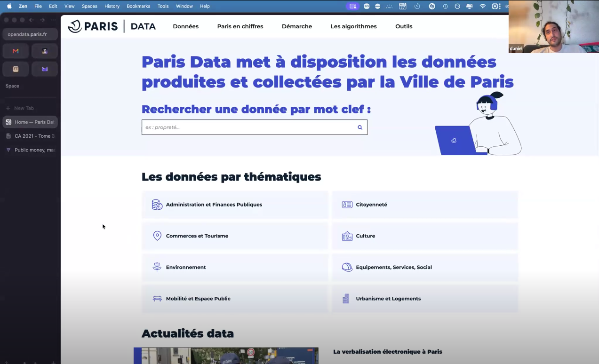Open the Commerces et Tourisme theme
This screenshot has height=364, width=599.
(x=235, y=236)
